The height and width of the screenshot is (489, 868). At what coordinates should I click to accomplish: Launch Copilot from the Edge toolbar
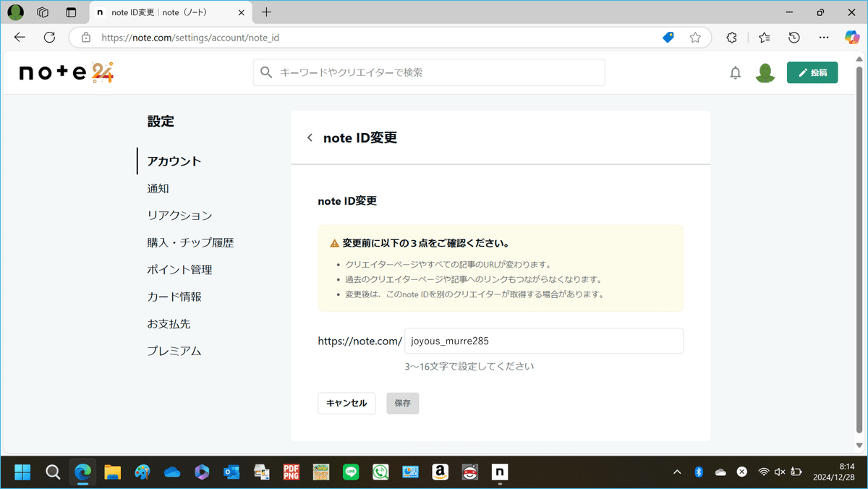(x=853, y=37)
